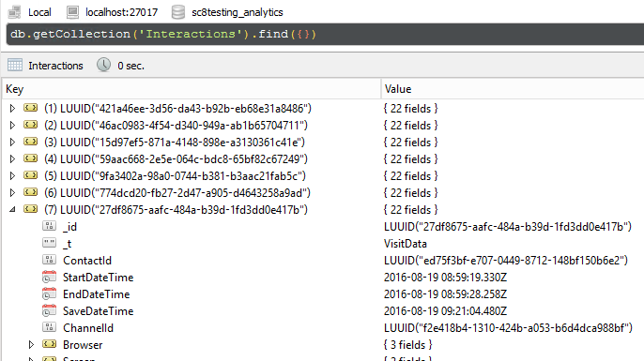Expand document (3) 15d97ef5
The height and width of the screenshot is (361, 644).
[12, 142]
